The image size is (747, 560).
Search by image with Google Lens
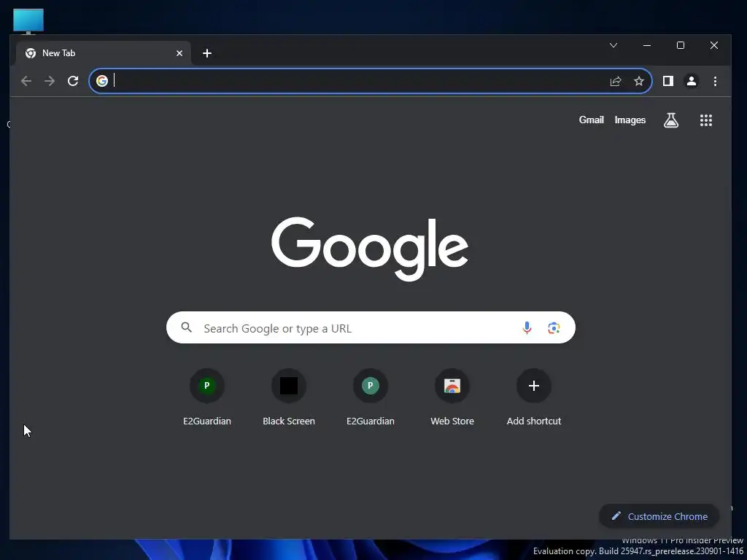point(554,327)
